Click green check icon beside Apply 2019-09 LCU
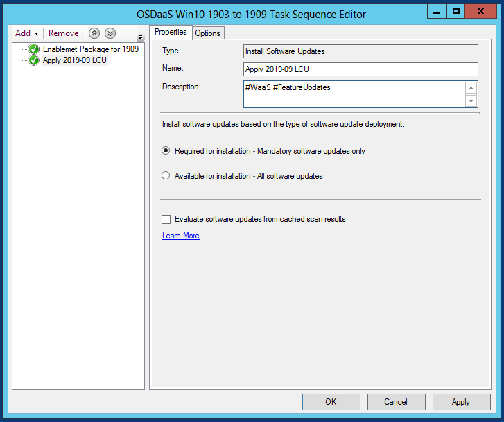 34,60
